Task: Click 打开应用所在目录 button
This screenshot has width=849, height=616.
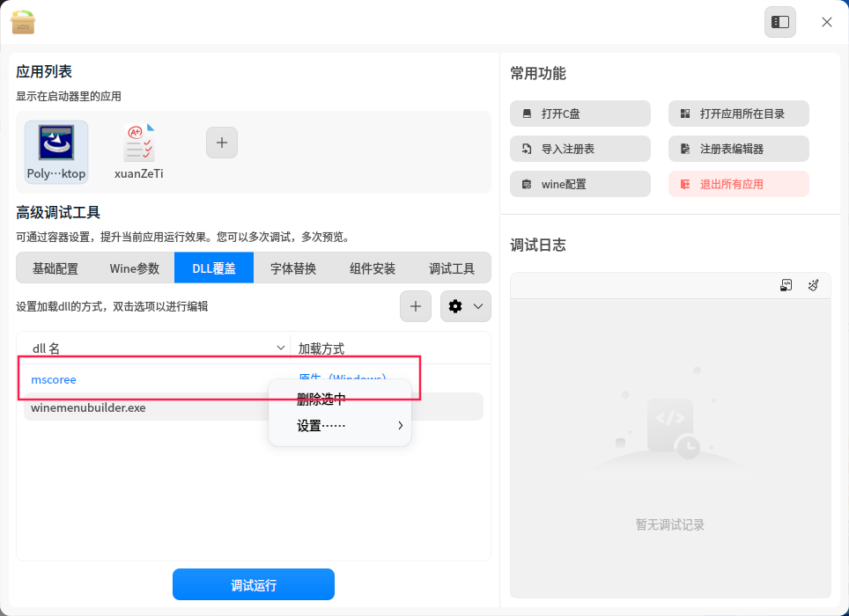Action: (739, 114)
